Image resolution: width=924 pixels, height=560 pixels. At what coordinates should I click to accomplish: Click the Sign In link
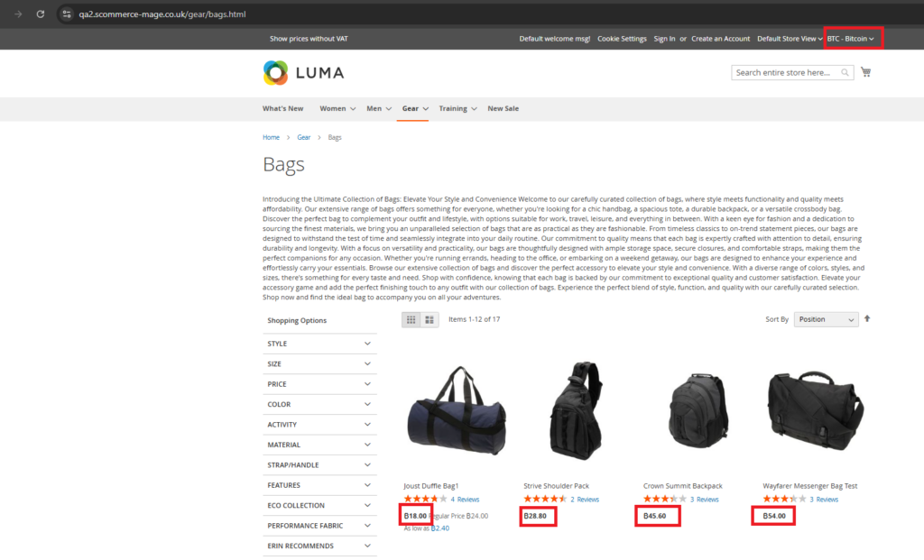665,38
